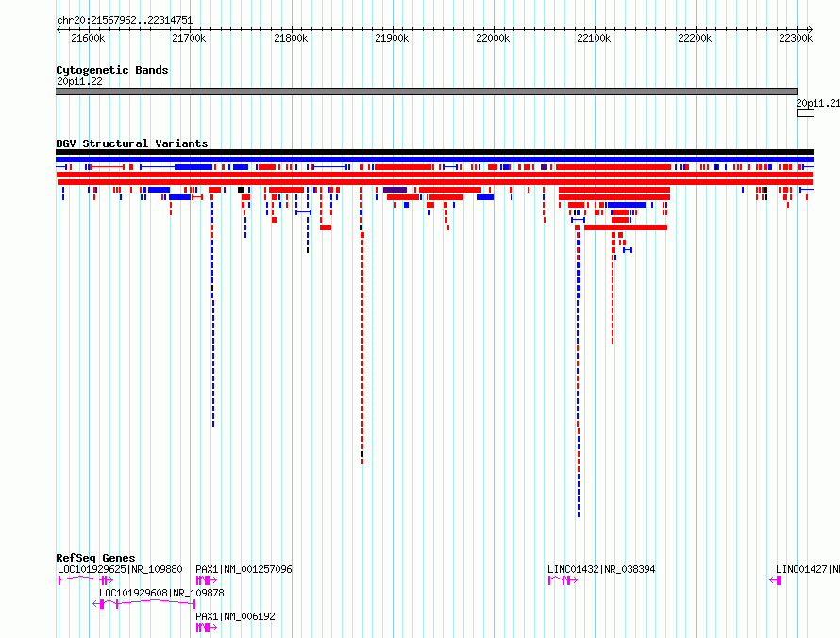Click the 22200k ruler label
Image resolution: width=840 pixels, height=638 pixels.
tap(695, 38)
